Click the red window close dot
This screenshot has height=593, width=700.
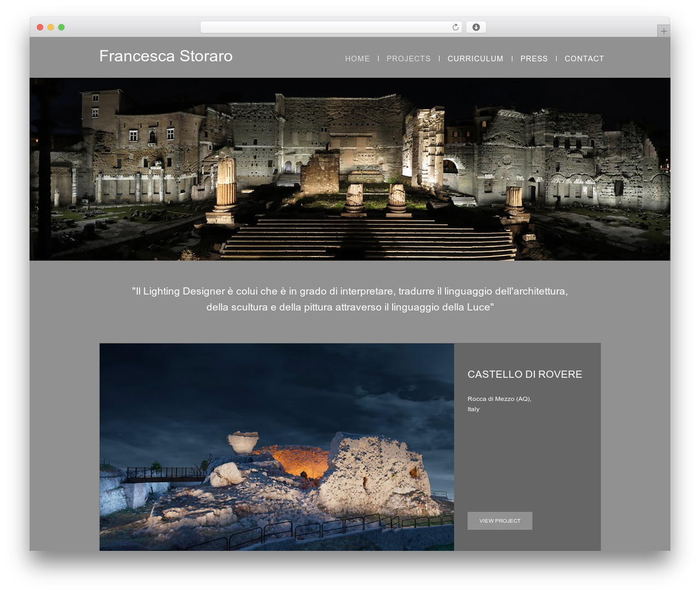coord(40,27)
